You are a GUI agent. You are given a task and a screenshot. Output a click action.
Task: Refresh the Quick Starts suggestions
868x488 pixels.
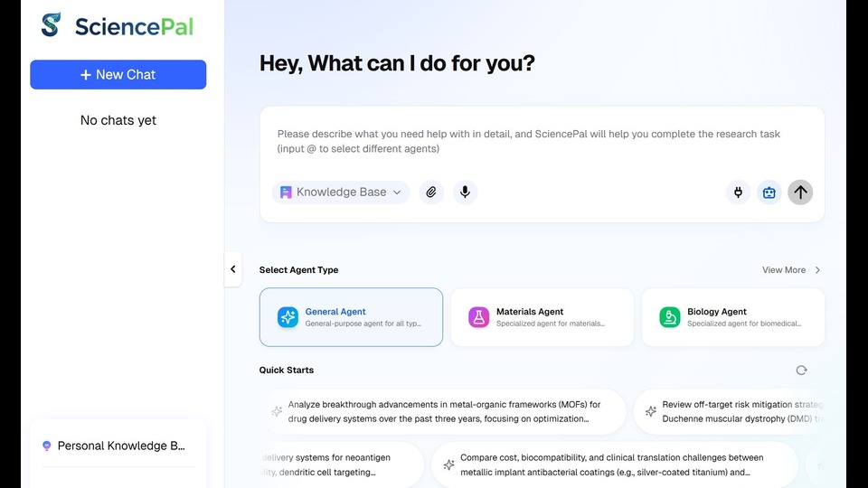pyautogui.click(x=801, y=371)
